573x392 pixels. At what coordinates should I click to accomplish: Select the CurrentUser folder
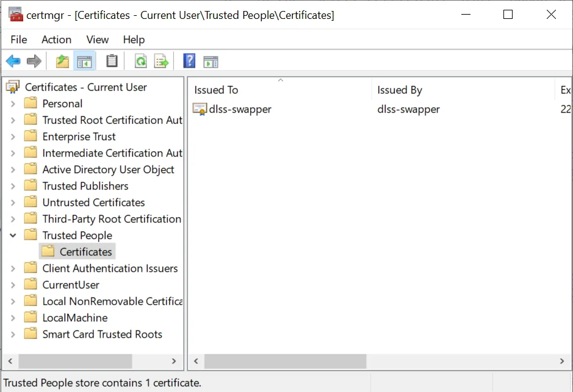coord(62,285)
